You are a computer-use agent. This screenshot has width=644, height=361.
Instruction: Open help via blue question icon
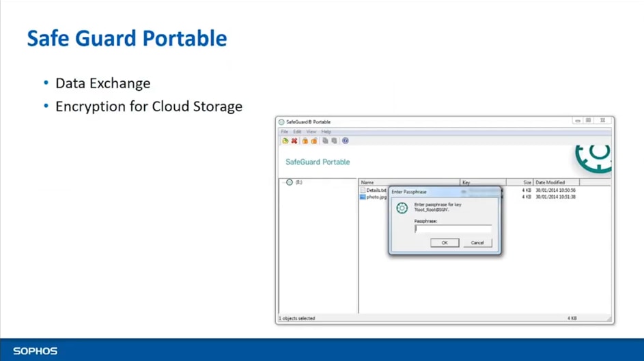pos(345,141)
